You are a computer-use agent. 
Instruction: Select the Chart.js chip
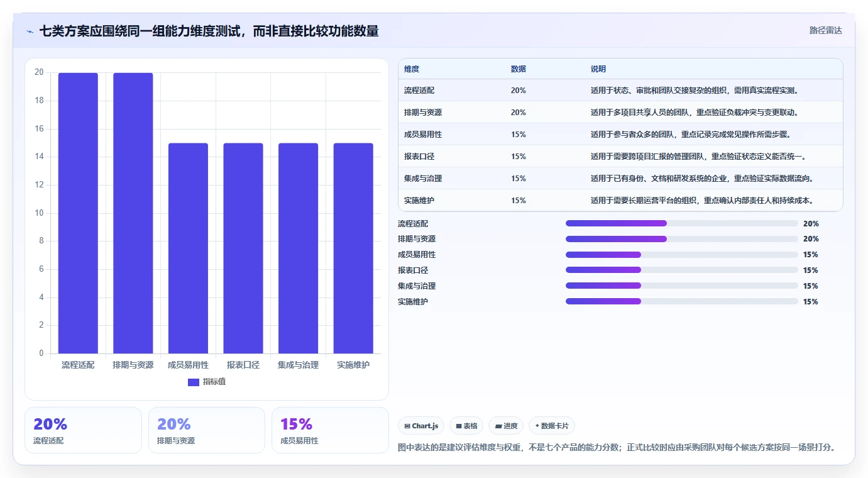[x=421, y=426]
